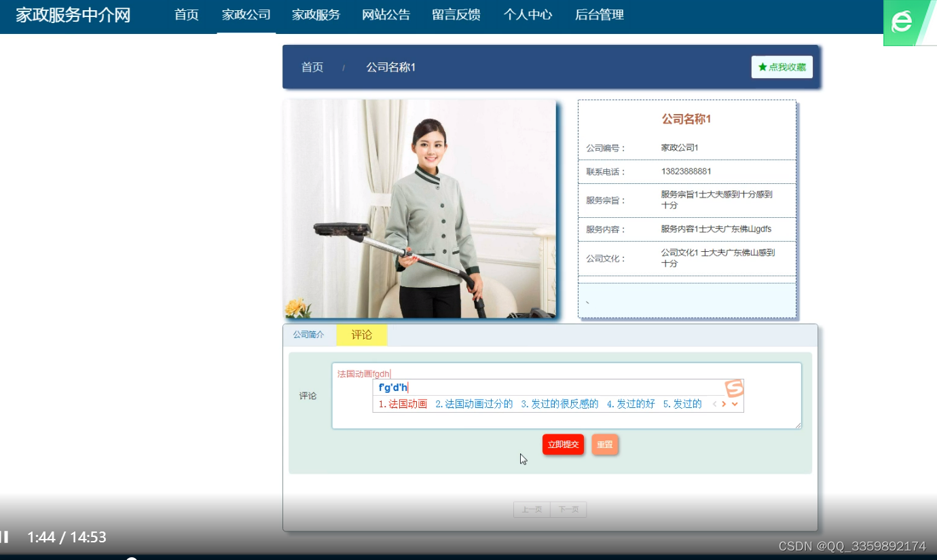Click the 公司编号 label

click(x=606, y=148)
